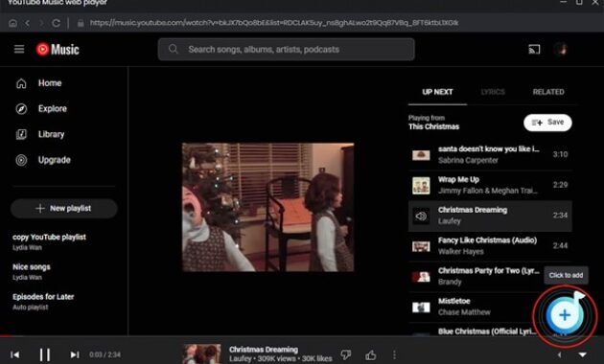Click 'Fancy Like Christmas' thumbnail
Image resolution: width=604 pixels, height=364 pixels.
pos(421,246)
